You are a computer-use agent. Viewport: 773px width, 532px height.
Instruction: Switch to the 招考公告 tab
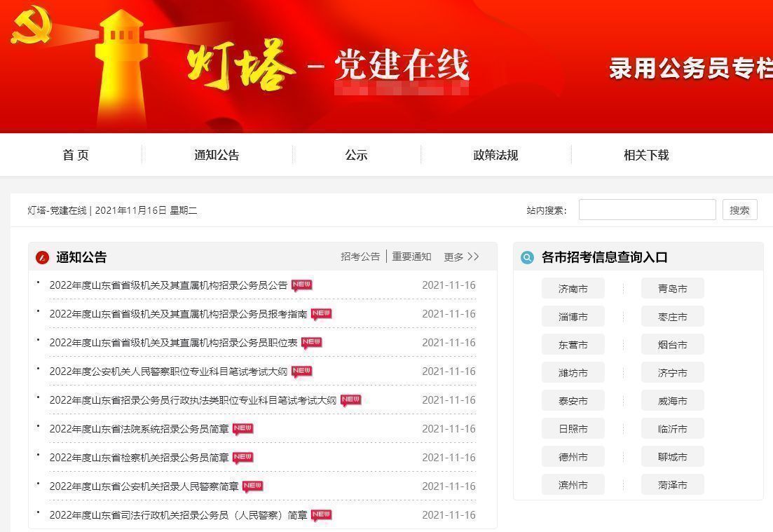pos(360,257)
